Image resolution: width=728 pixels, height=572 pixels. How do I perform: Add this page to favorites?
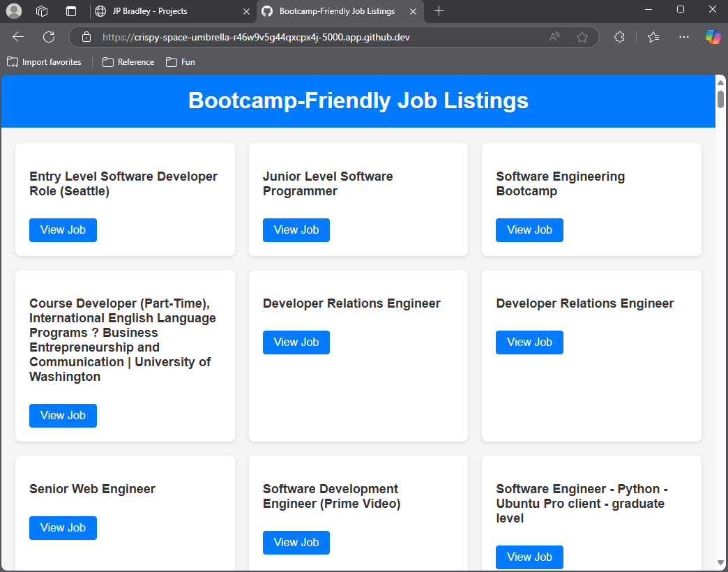[582, 37]
